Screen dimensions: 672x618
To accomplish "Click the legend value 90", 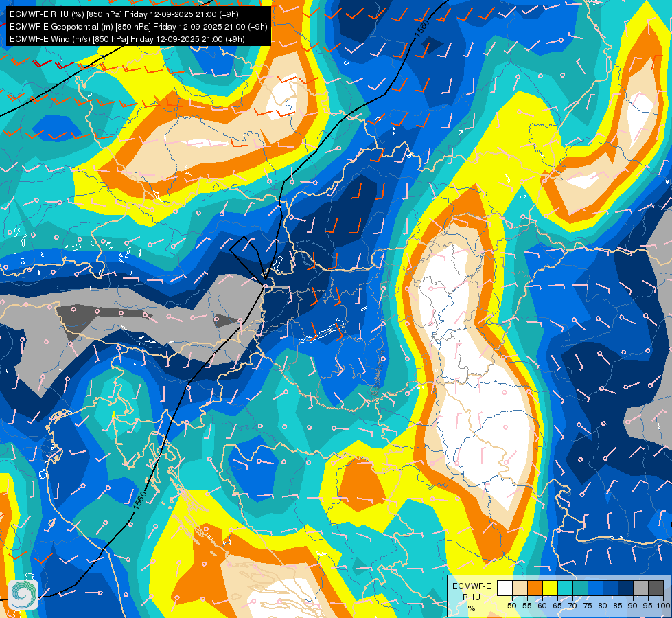I will pos(633,606).
